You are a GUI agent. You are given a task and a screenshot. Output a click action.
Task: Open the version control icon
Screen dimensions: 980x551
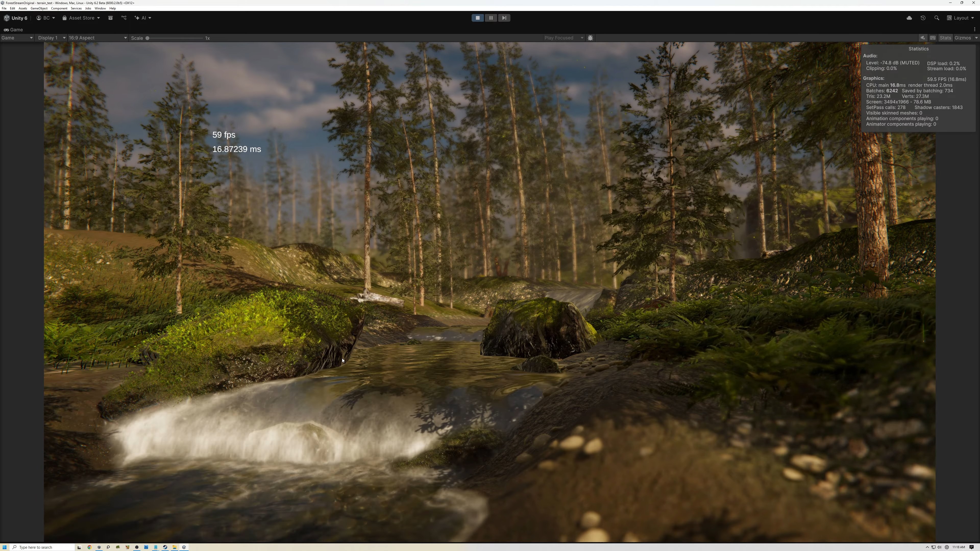124,18
